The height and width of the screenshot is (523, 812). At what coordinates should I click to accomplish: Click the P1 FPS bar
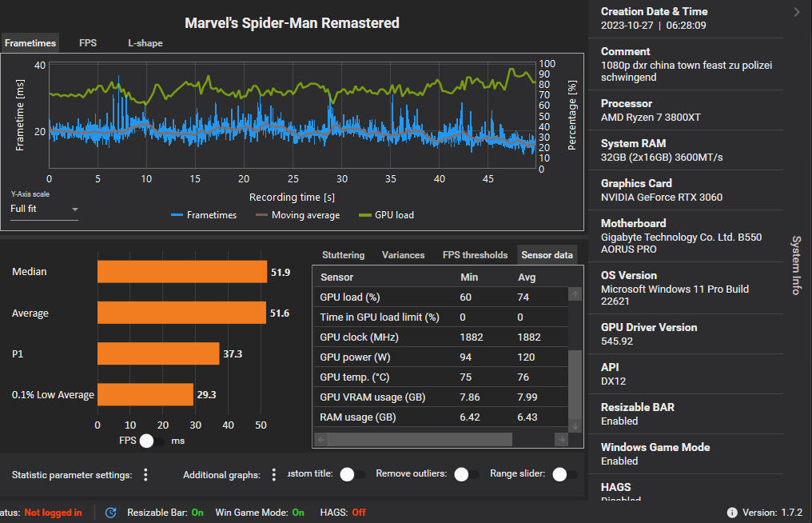pyautogui.click(x=158, y=353)
